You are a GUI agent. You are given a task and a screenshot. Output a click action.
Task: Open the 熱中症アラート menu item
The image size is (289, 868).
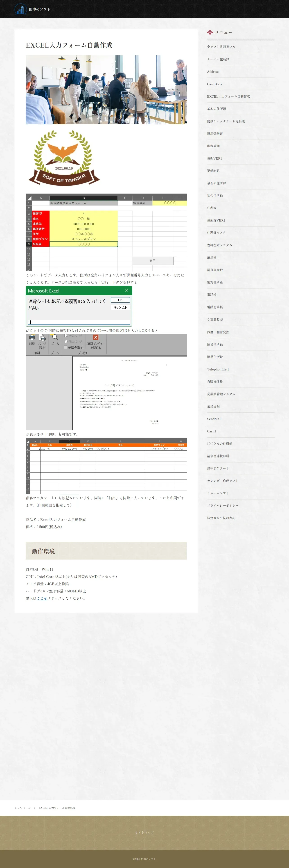[218, 468]
